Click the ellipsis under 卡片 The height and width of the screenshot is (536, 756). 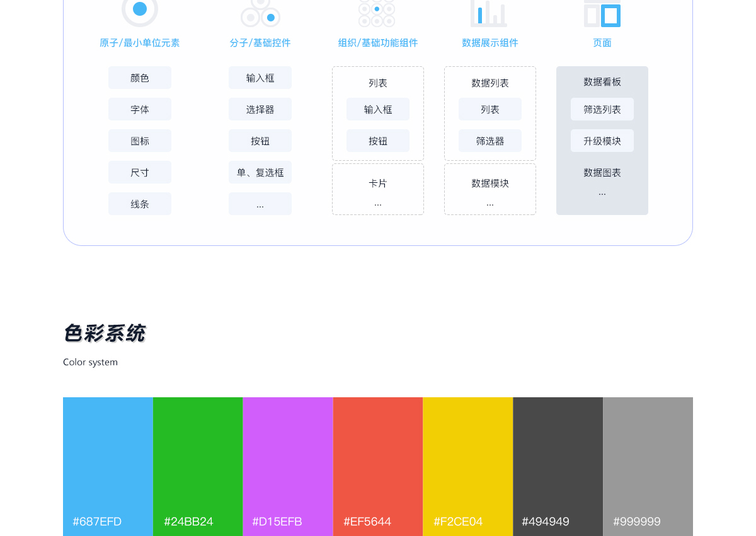378,204
